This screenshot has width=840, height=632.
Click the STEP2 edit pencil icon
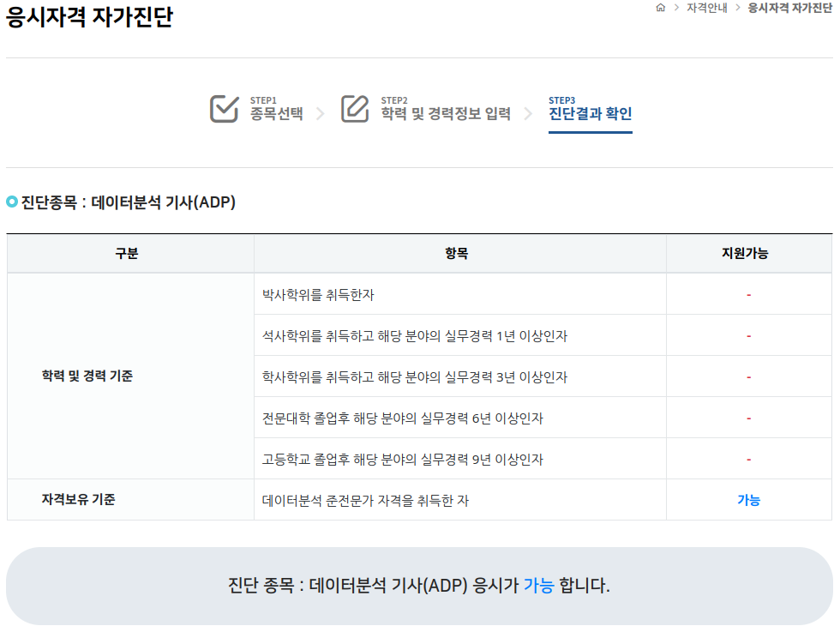point(355,109)
